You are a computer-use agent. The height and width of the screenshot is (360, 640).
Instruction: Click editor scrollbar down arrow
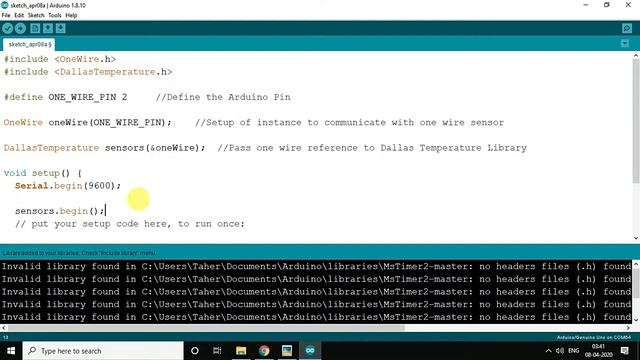(636, 238)
